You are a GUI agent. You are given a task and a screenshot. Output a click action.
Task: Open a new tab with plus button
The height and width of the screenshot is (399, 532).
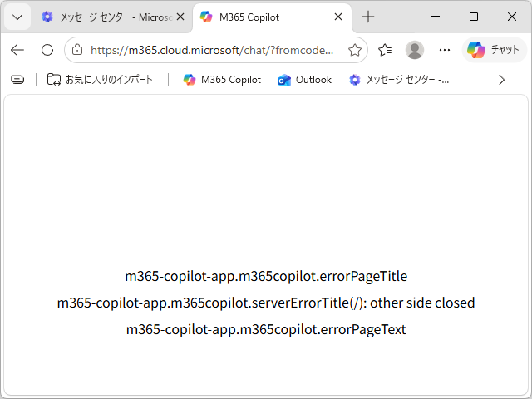368,17
